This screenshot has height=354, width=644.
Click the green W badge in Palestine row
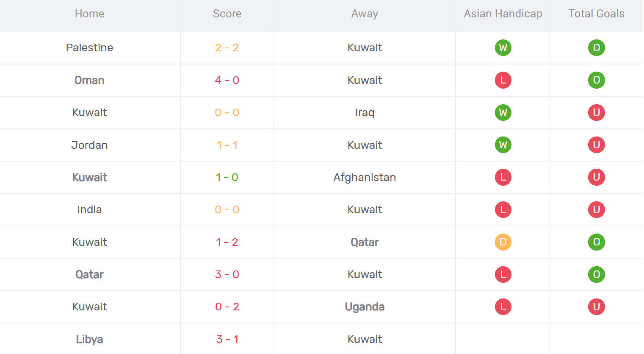pos(503,47)
